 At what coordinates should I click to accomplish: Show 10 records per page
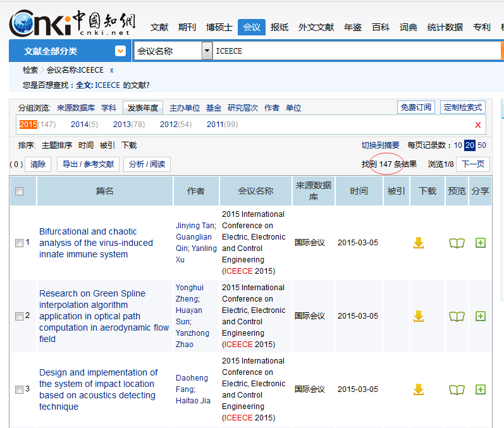pos(458,145)
